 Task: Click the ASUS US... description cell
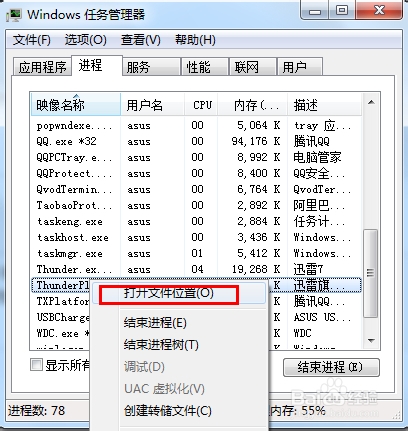[322, 317]
